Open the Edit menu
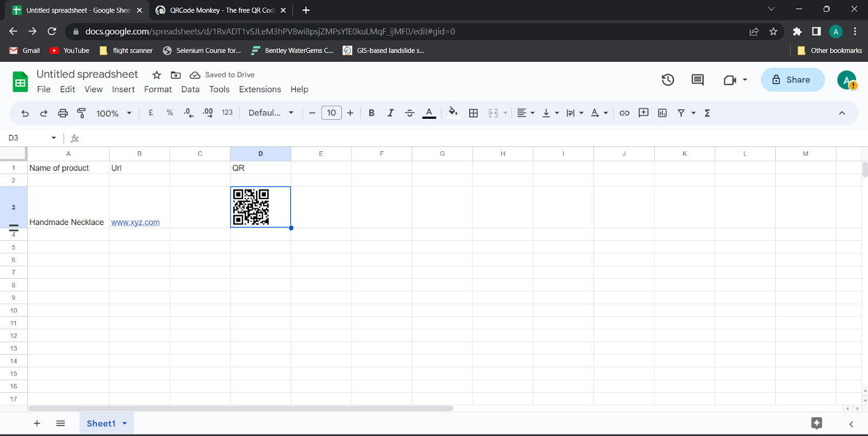Viewport: 868px width, 436px height. click(68, 89)
